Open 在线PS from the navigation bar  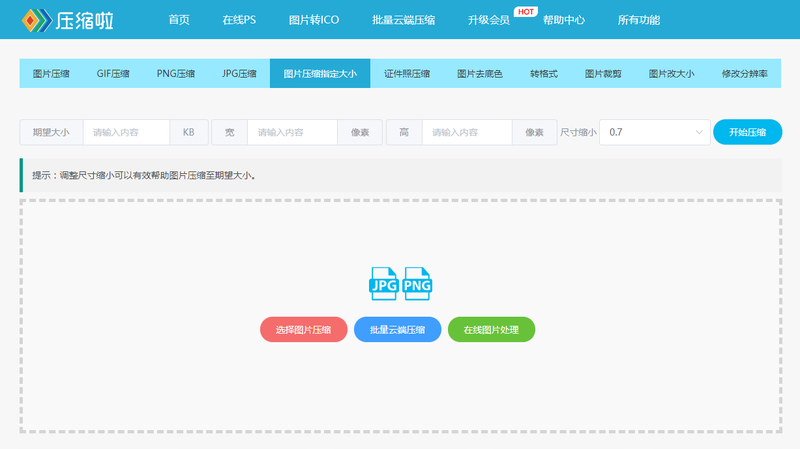(x=239, y=20)
